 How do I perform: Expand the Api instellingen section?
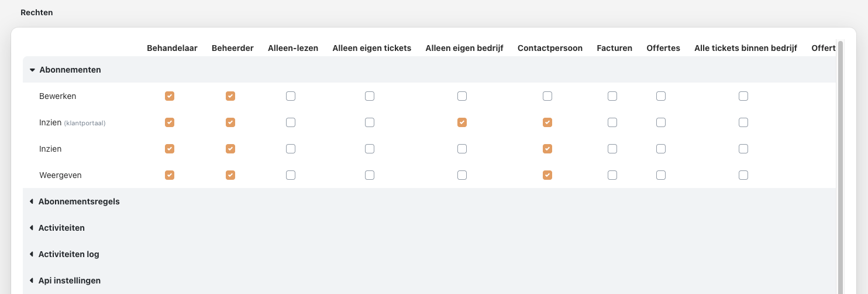point(32,281)
